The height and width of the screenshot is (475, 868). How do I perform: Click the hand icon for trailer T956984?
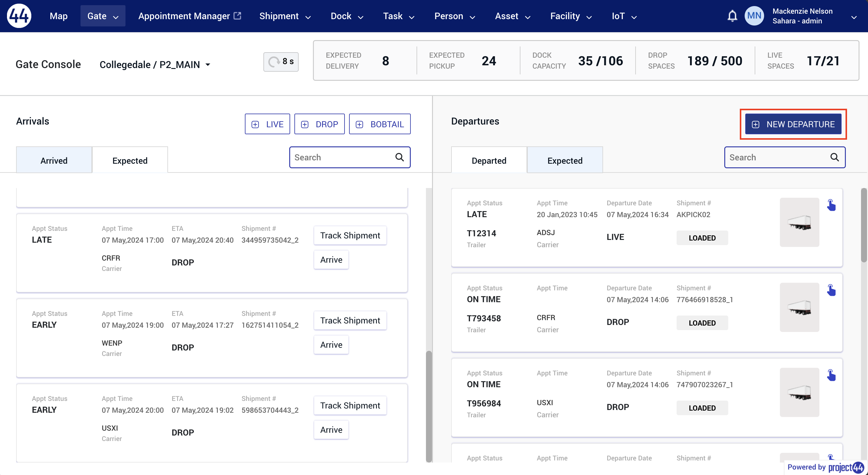(x=831, y=375)
